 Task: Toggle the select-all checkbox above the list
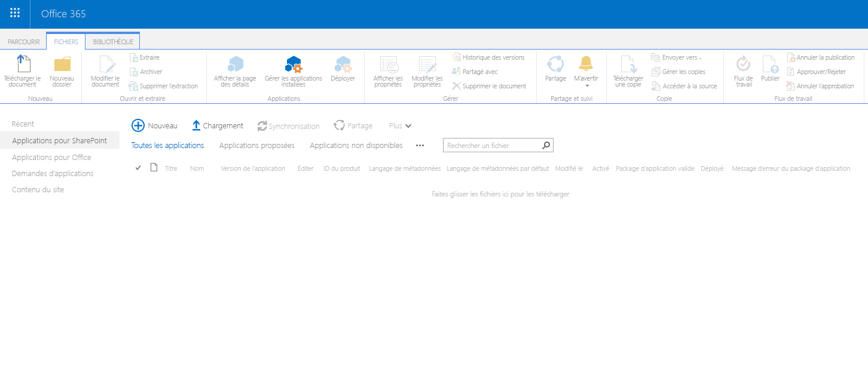tap(138, 168)
